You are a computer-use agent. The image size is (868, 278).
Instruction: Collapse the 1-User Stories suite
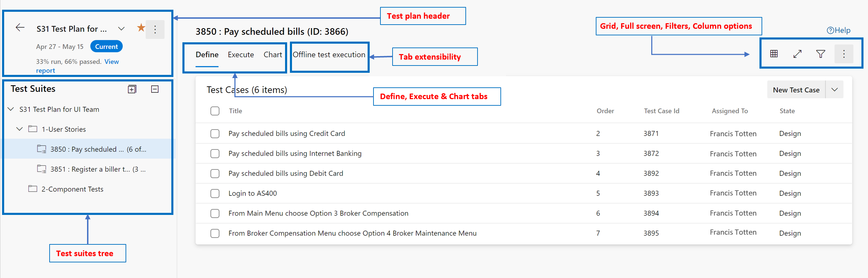click(19, 129)
